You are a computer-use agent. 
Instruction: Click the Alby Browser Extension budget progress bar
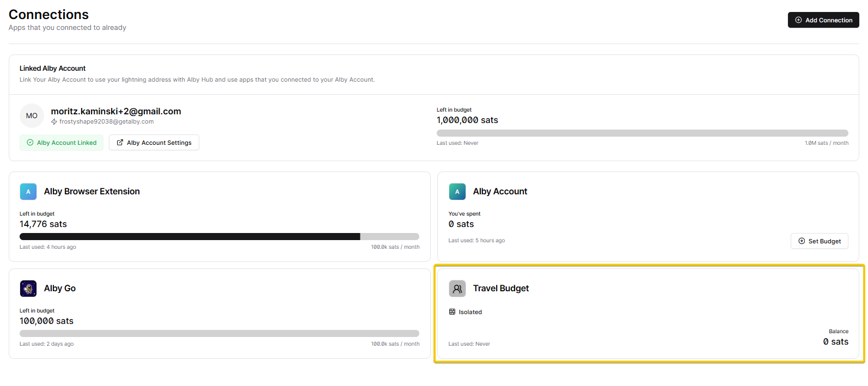(x=219, y=236)
